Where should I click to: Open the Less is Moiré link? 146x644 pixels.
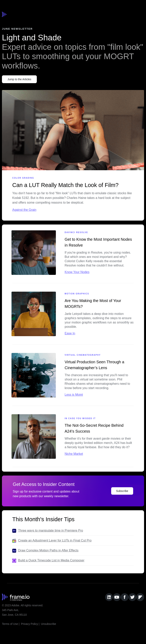point(74,395)
